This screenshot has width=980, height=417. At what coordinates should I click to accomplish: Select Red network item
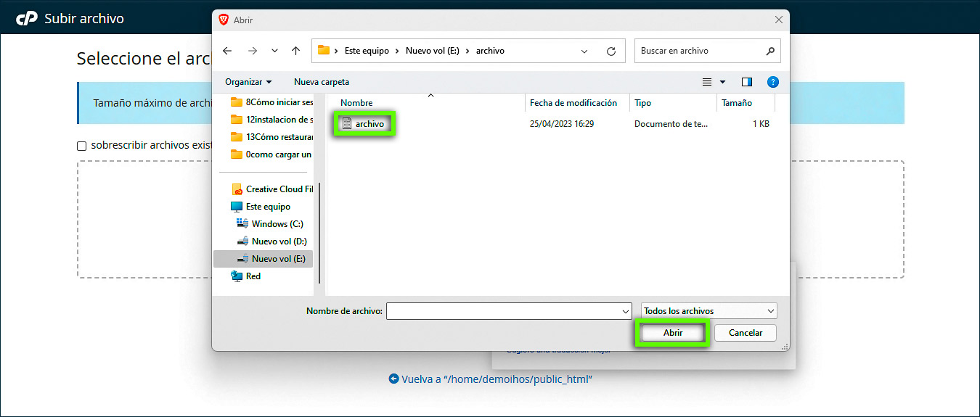[245, 276]
